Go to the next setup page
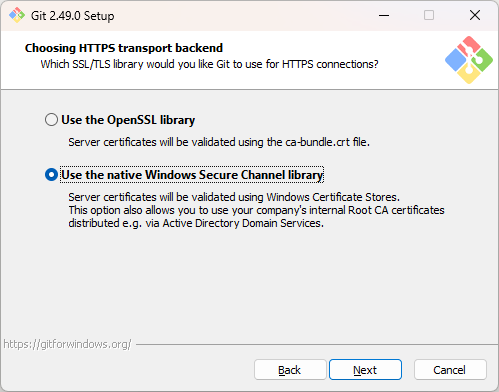The image size is (499, 392). point(365,370)
